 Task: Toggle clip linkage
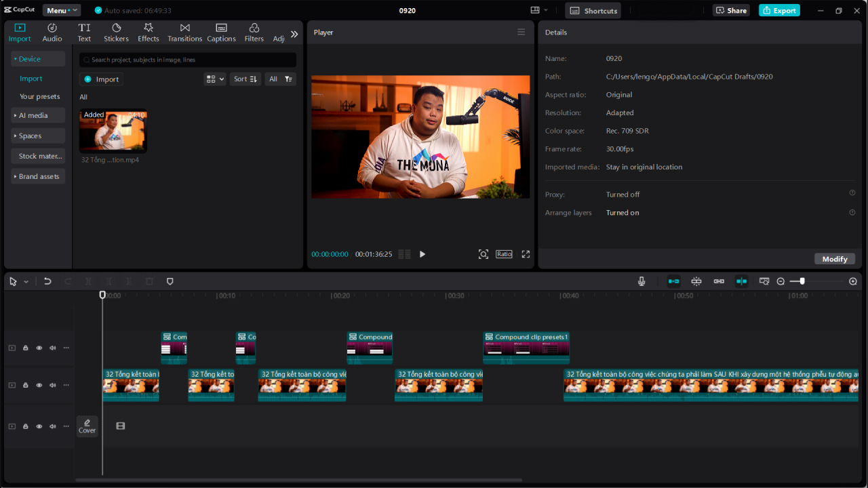pyautogui.click(x=719, y=281)
